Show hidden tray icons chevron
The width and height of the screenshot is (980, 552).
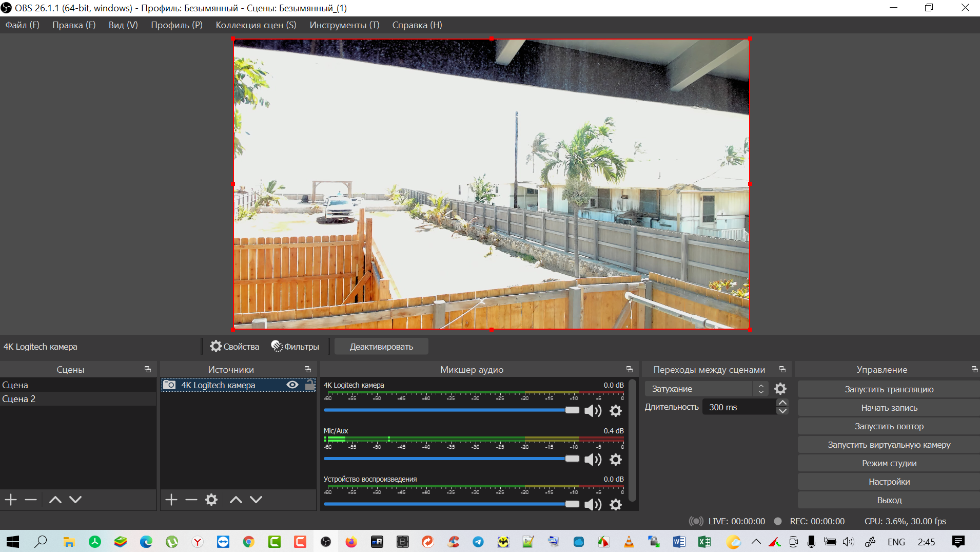756,542
